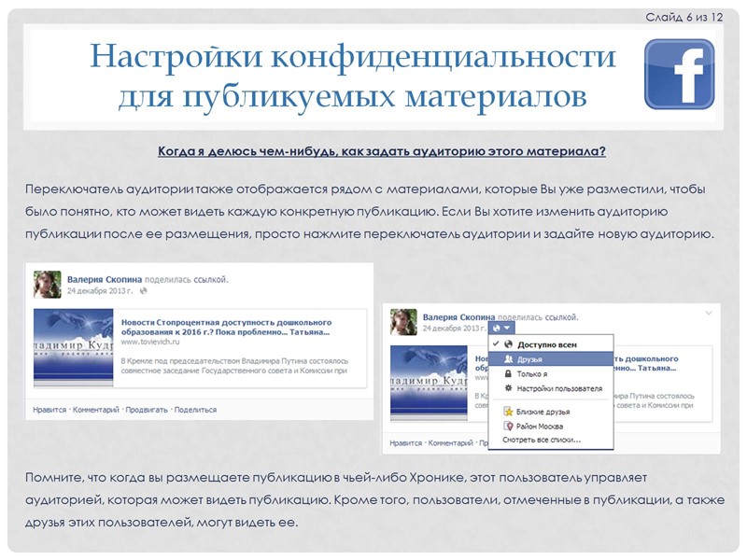Click 'Нравится' under the right post

point(405,442)
